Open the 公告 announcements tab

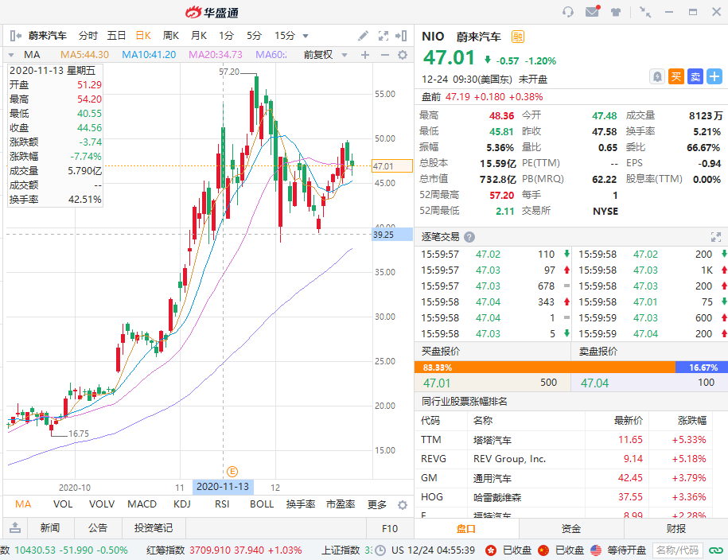(x=98, y=528)
